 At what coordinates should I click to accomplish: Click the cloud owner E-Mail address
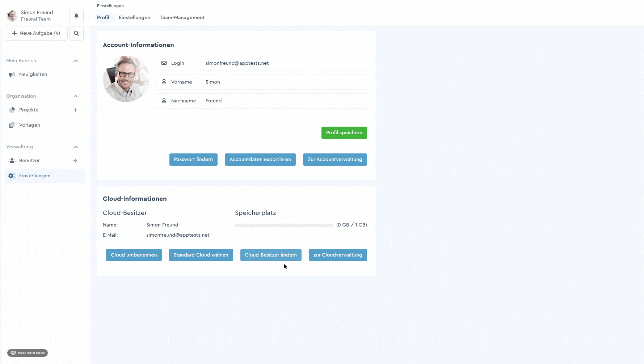(178, 235)
